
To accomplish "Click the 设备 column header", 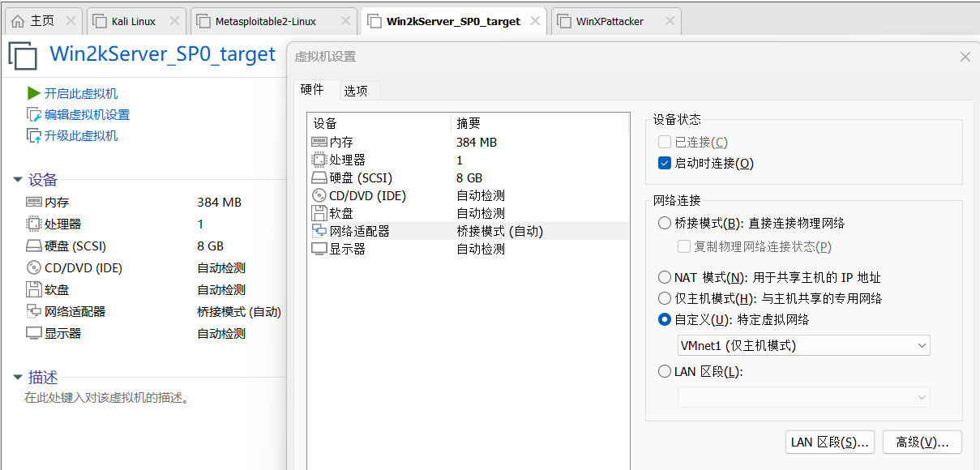I will [379, 123].
